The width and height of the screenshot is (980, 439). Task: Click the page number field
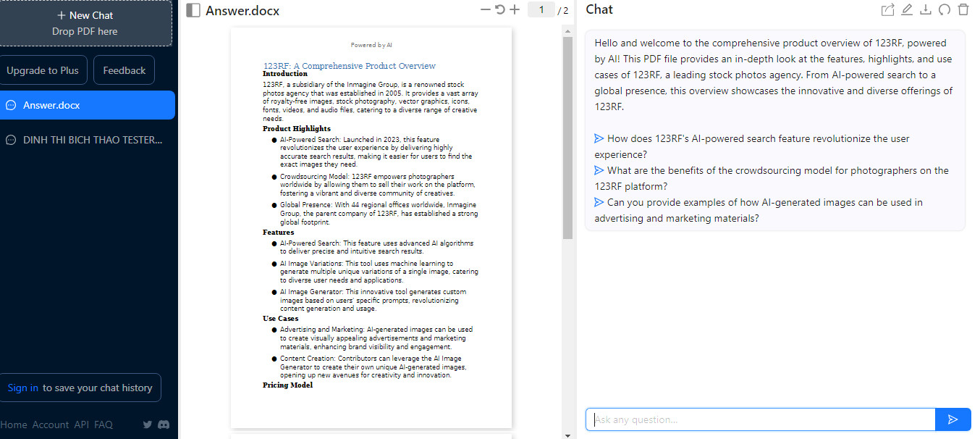541,10
